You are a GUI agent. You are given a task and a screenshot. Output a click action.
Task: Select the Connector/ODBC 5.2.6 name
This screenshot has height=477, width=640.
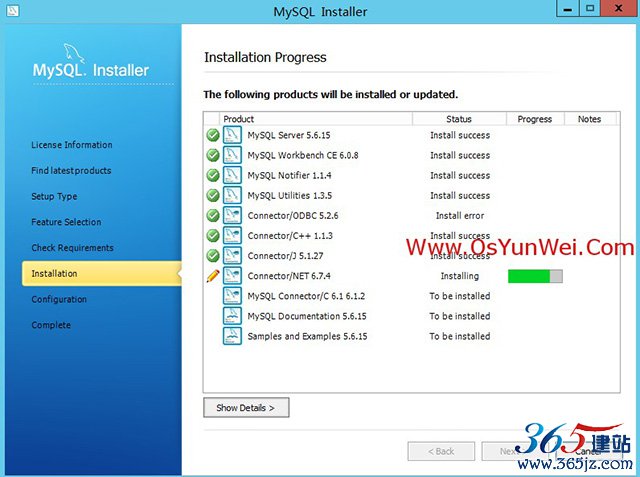pos(293,215)
